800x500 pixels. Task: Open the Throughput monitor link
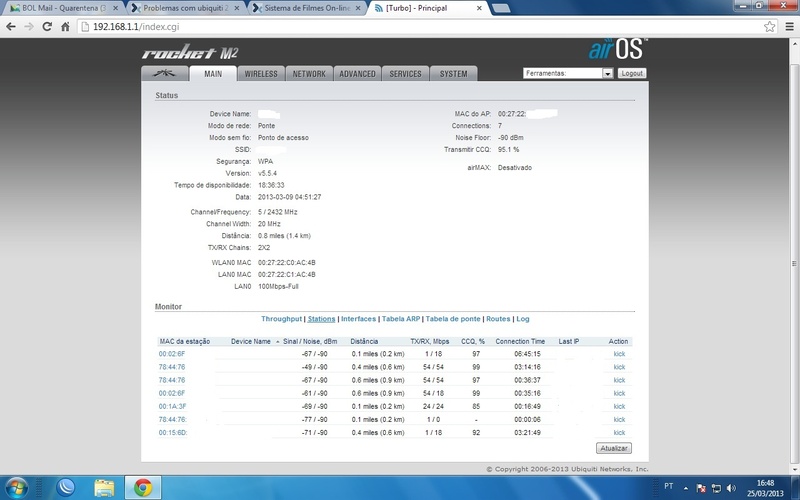pyautogui.click(x=282, y=319)
